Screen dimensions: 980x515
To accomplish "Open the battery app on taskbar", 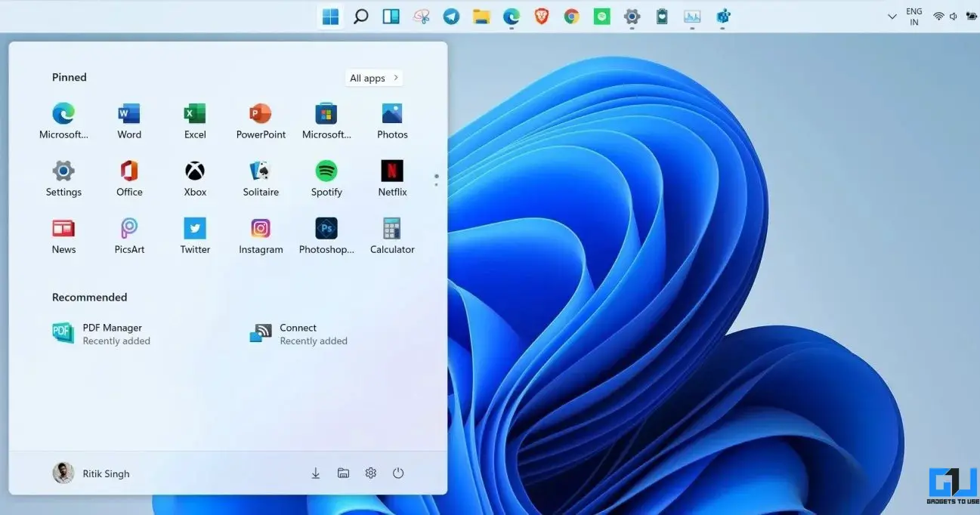I will [662, 17].
